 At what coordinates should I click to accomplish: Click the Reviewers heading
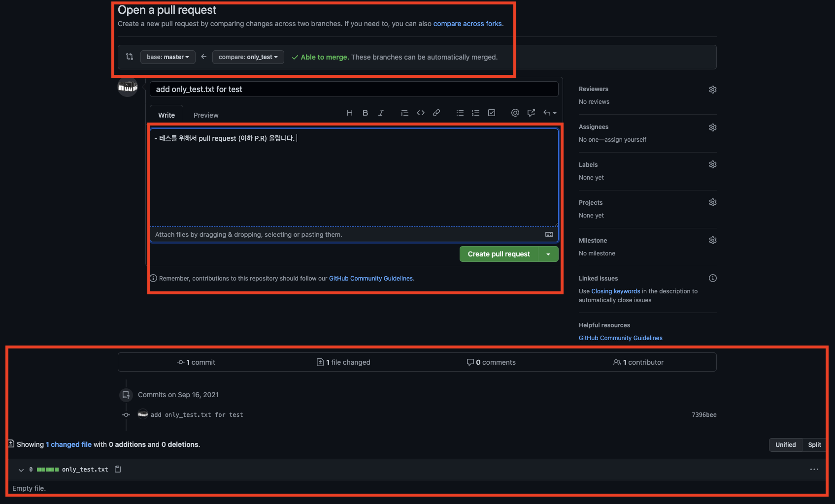coord(594,89)
